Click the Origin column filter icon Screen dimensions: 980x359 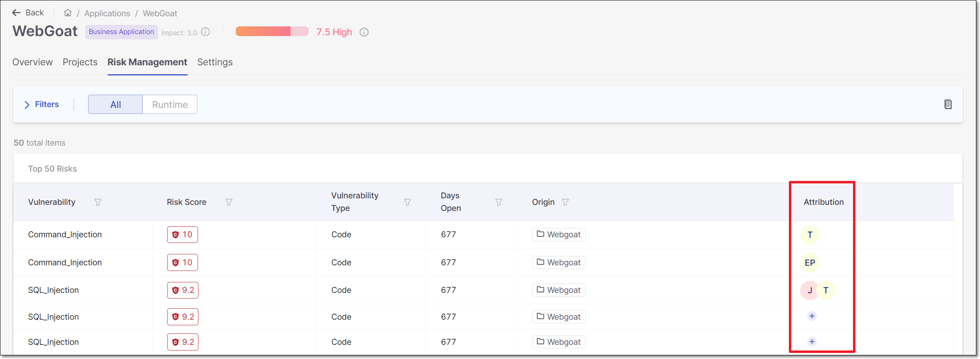coord(565,202)
